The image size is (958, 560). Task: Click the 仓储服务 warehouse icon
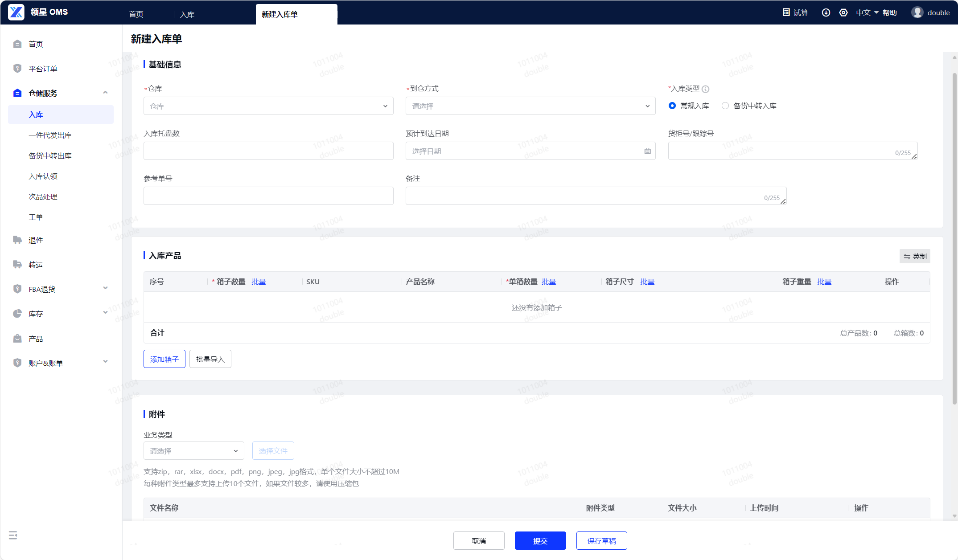17,93
